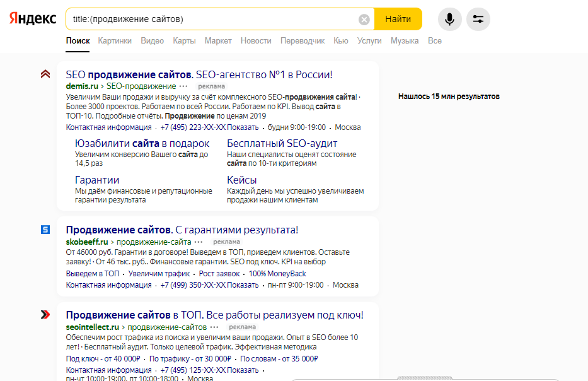Click the Найти search button
This screenshot has height=381, width=588.
(398, 19)
